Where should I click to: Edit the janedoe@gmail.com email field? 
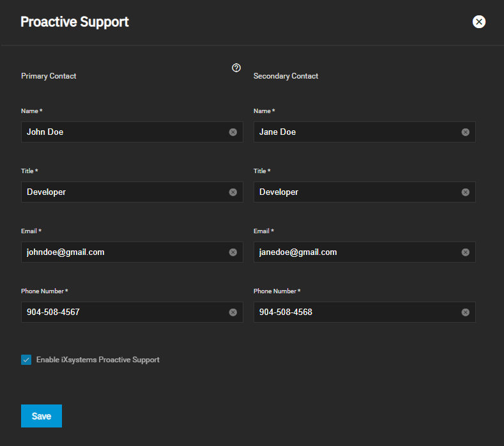point(355,252)
